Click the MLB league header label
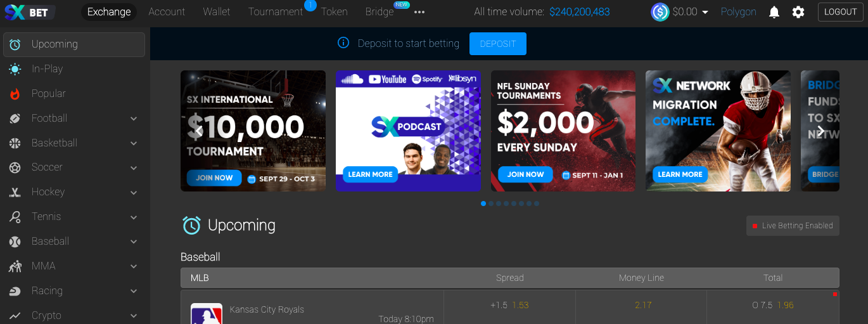Image resolution: width=868 pixels, height=324 pixels. pyautogui.click(x=200, y=278)
